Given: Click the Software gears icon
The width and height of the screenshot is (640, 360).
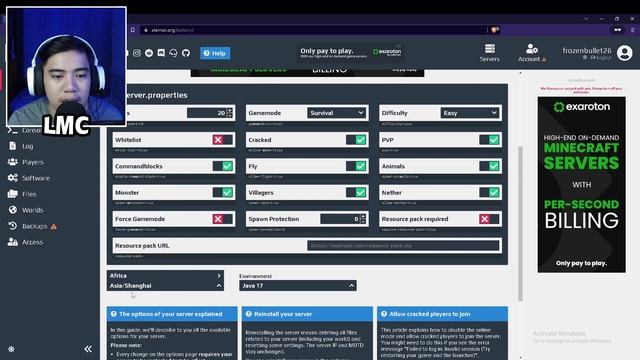Looking at the screenshot, I should point(13,178).
